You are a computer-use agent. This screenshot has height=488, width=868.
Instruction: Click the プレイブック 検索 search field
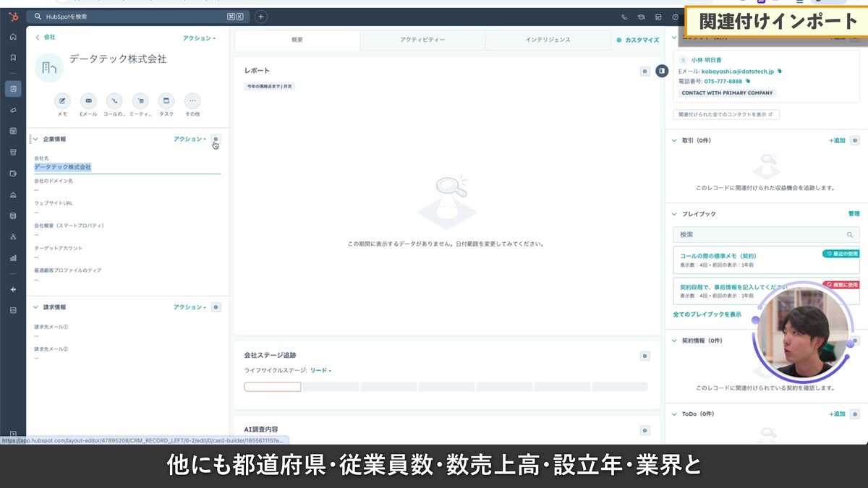coord(759,235)
